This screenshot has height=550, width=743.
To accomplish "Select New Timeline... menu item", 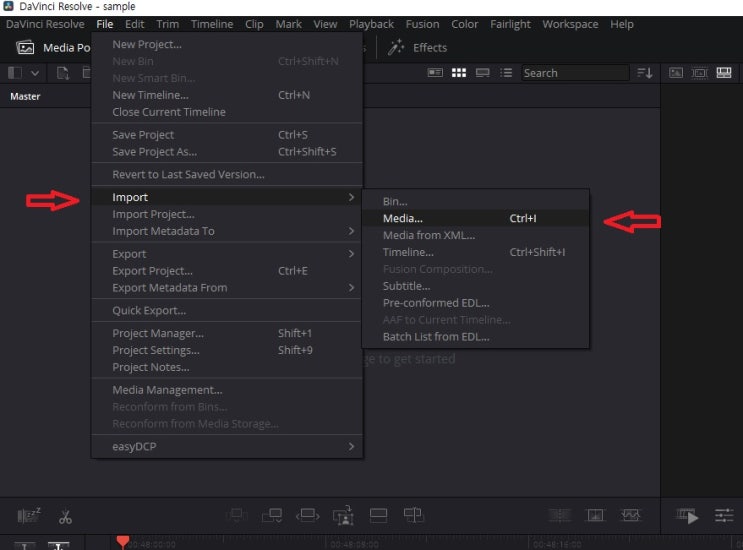I will [x=227, y=95].
